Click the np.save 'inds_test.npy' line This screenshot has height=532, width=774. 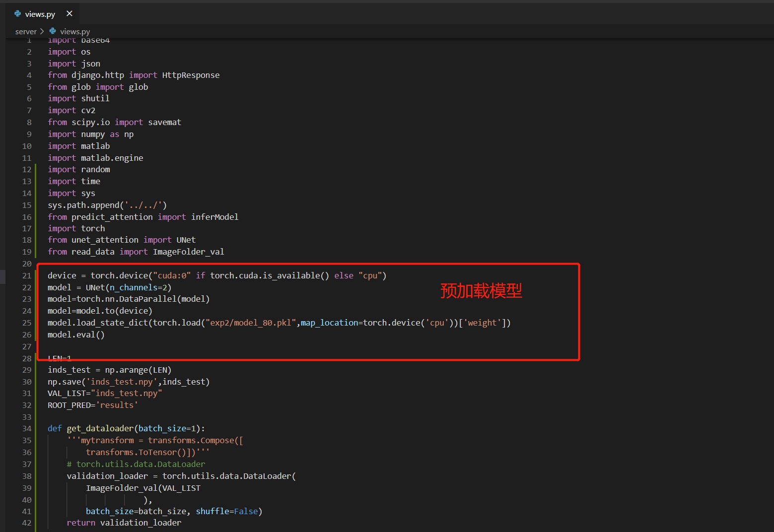click(129, 382)
